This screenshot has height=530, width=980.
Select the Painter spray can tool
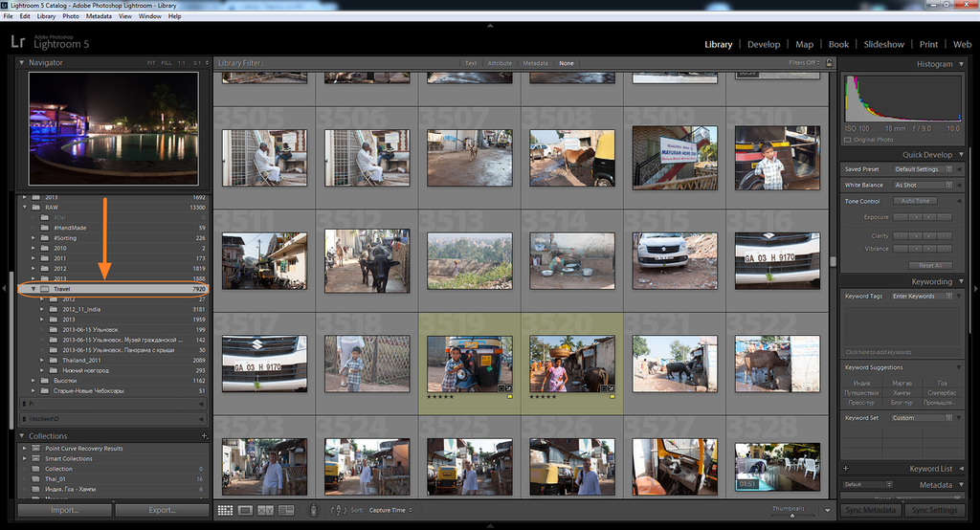coord(314,511)
